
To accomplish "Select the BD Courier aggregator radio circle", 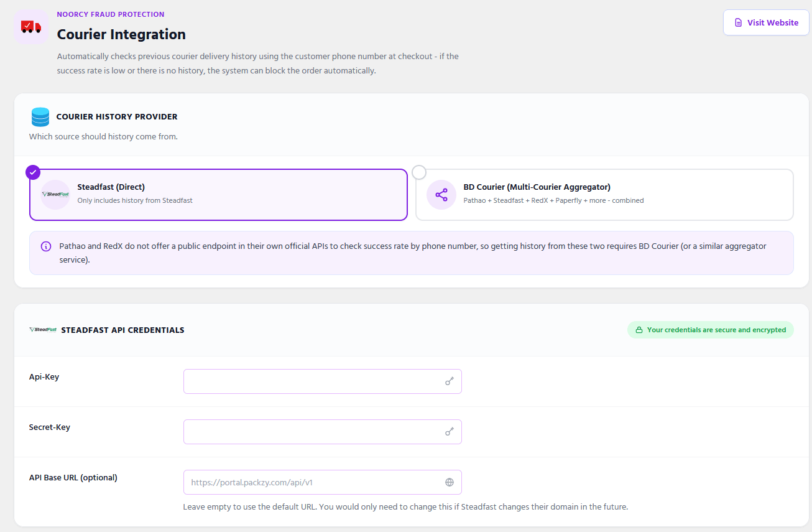I will click(x=419, y=172).
